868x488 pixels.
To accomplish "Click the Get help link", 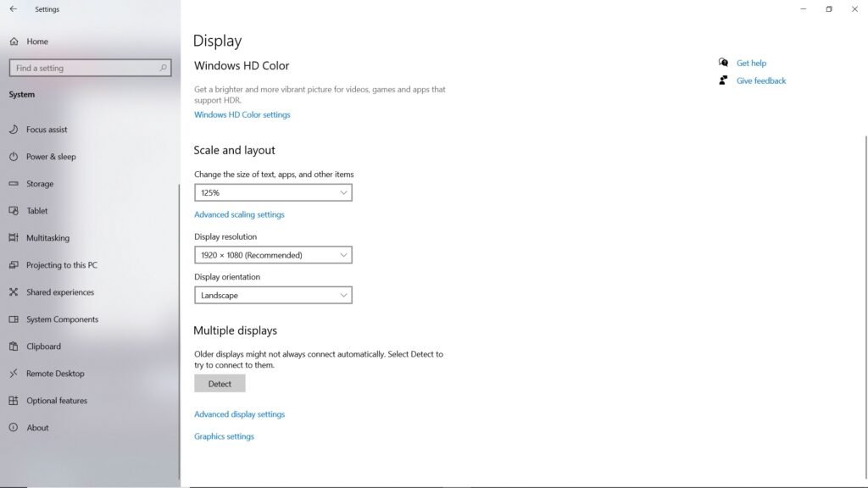I will (x=751, y=64).
